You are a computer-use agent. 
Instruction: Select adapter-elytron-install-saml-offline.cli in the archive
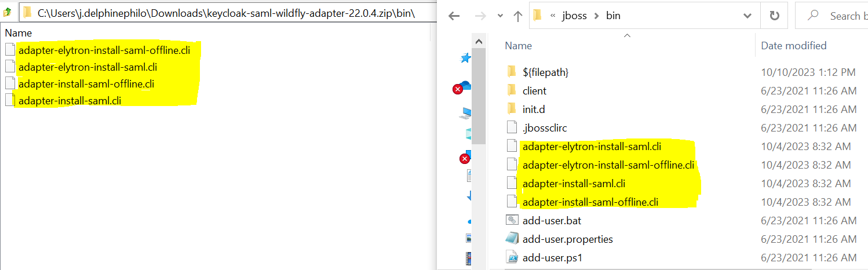click(x=104, y=50)
